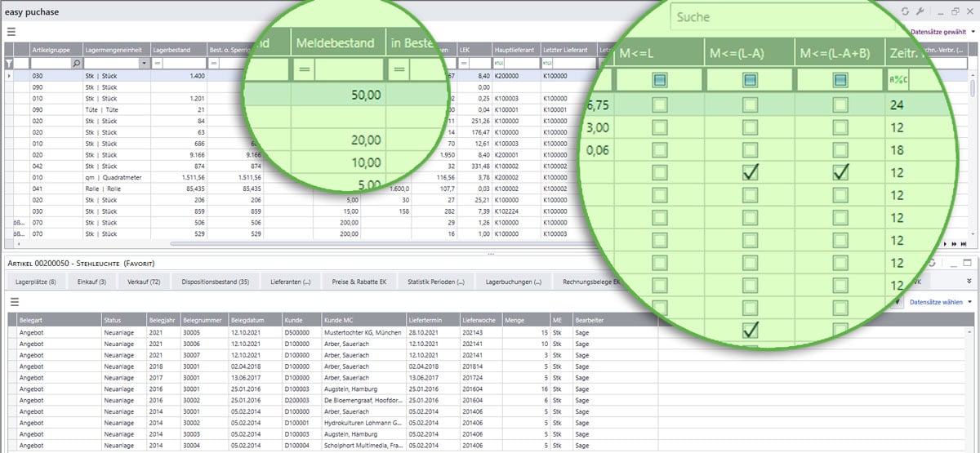Select the qm | Quadratmeter unit cell

click(117, 176)
